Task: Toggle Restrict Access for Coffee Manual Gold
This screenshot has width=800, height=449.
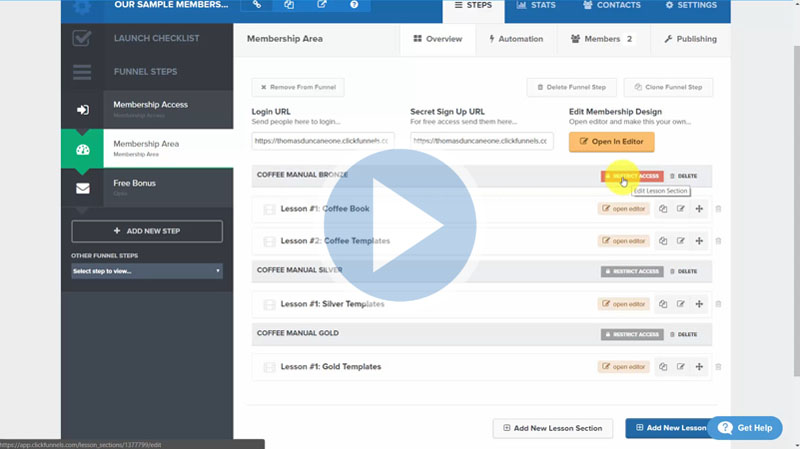Action: click(x=631, y=334)
